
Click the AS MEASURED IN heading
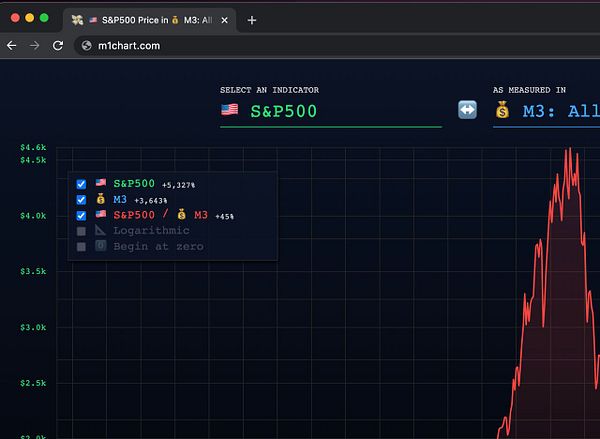(x=529, y=90)
